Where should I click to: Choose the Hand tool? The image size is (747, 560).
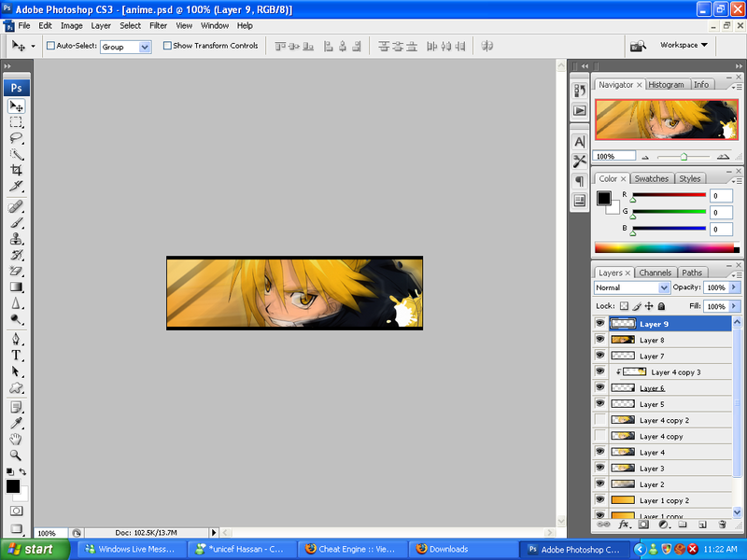coord(17,439)
